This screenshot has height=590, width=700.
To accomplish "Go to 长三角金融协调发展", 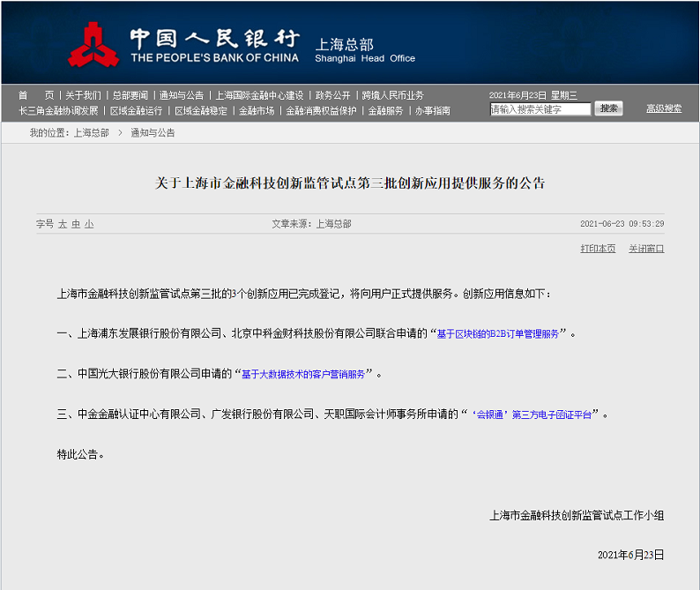I will 58,110.
